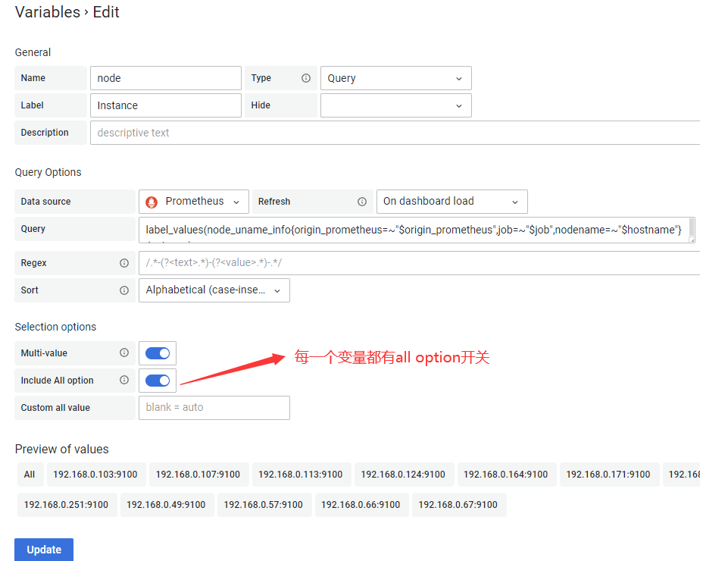Click preview value 192.168.0.124:9100

tap(403, 475)
